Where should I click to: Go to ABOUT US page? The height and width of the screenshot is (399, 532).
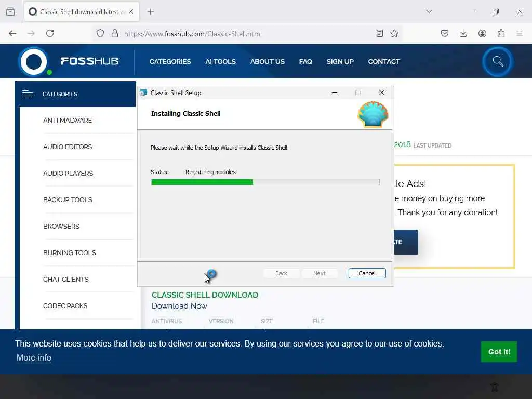268,62
